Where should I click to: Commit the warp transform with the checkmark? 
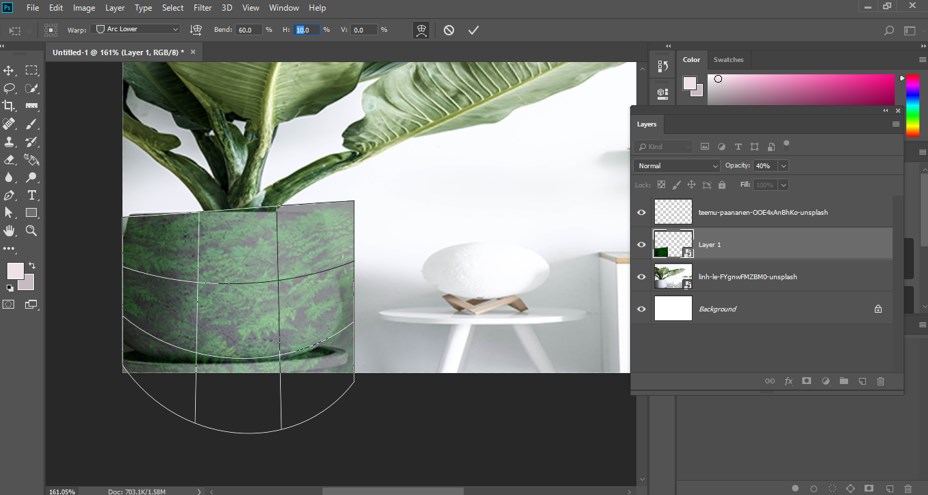tap(474, 30)
